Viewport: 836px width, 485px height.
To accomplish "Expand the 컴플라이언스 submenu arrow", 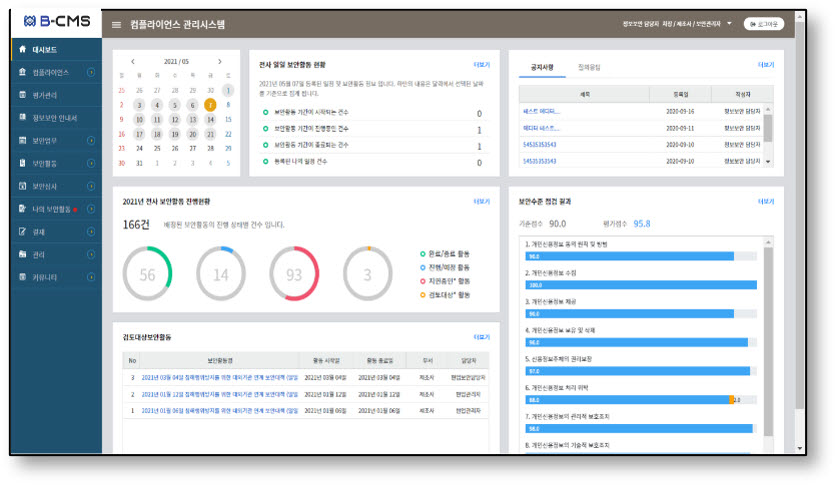I will pyautogui.click(x=91, y=72).
